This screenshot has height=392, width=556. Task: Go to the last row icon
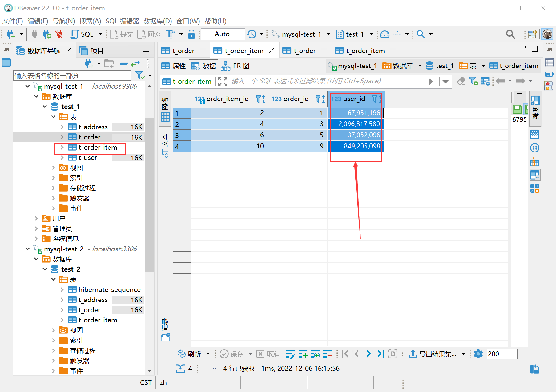coord(381,354)
